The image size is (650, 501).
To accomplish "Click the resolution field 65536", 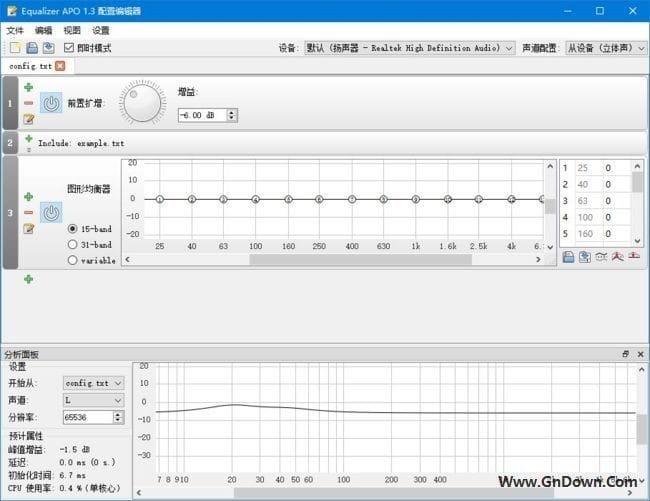I will pos(88,417).
